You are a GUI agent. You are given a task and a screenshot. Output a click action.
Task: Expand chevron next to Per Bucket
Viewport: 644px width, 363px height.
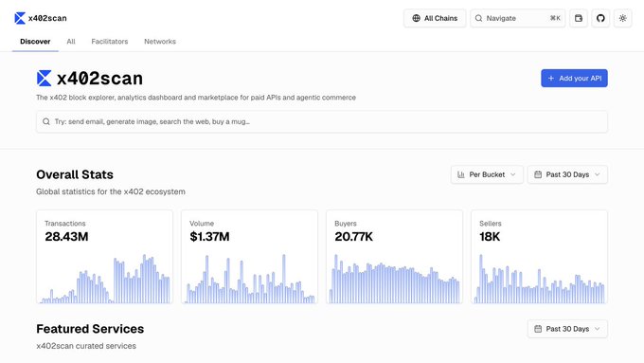coord(513,174)
